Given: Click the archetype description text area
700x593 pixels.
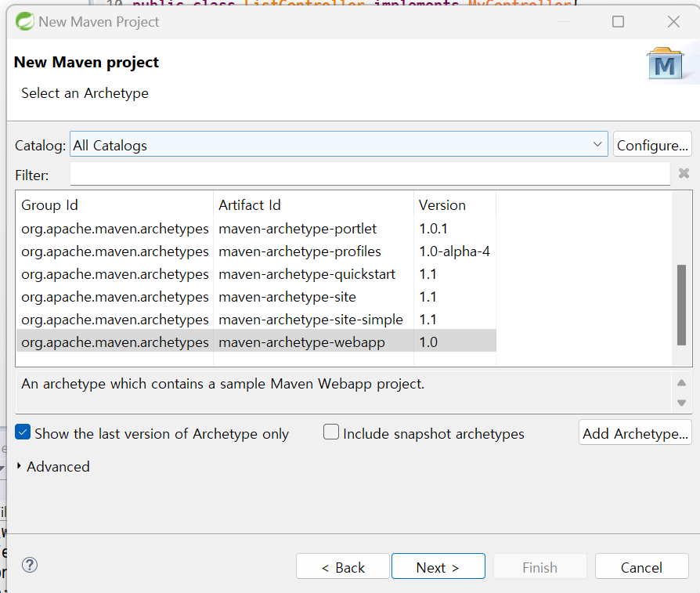Looking at the screenshot, I should point(343,392).
